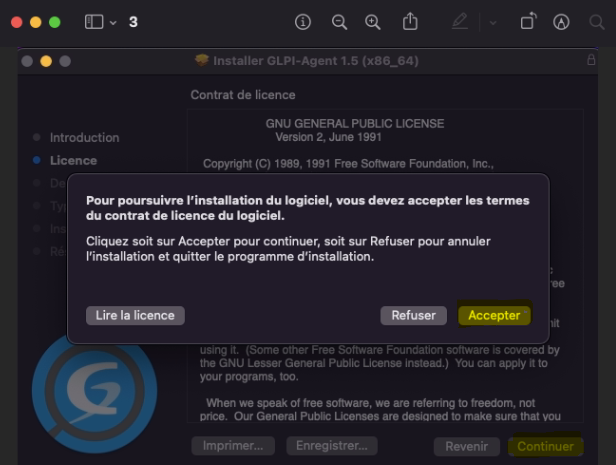Image resolution: width=616 pixels, height=465 pixels.
Task: Toggle the Preview sidebar view icon
Action: point(94,22)
